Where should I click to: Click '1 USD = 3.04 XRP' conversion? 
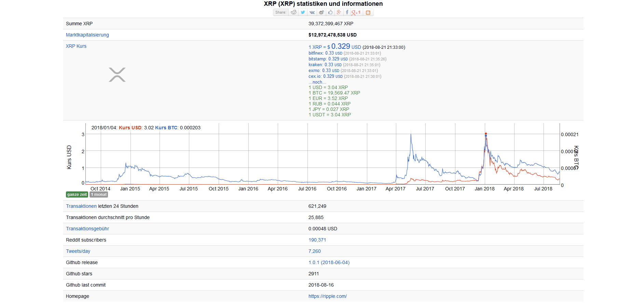(x=328, y=87)
